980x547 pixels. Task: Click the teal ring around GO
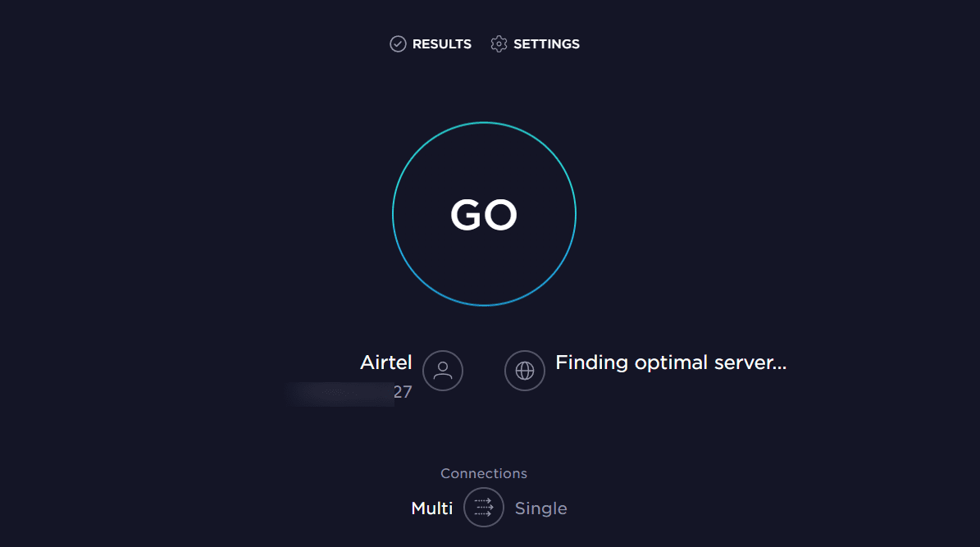click(484, 123)
